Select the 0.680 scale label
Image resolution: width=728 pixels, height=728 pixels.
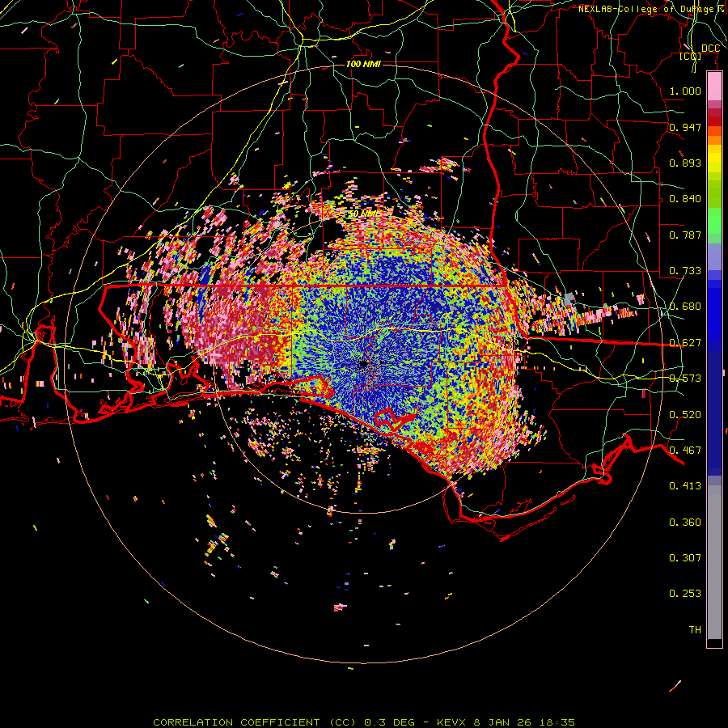pyautogui.click(x=685, y=307)
